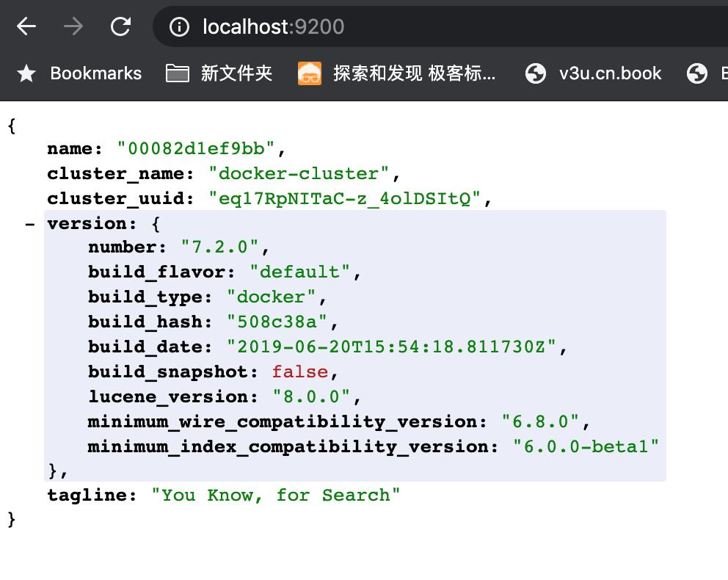Viewport: 728px width, 580px height.
Task: Collapse the version object with minus toggle
Action: pos(29,223)
